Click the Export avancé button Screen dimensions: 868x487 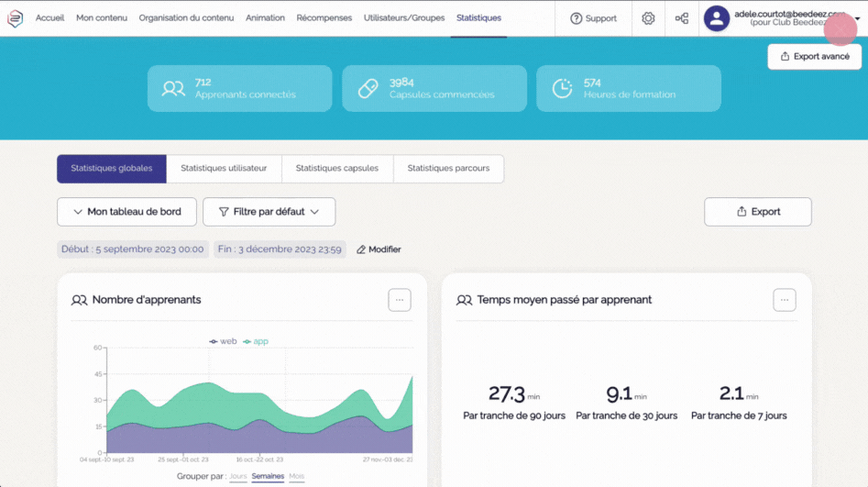[x=814, y=57]
